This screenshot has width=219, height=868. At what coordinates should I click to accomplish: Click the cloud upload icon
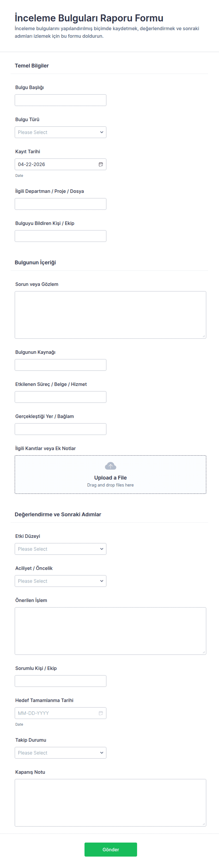[x=110, y=466]
